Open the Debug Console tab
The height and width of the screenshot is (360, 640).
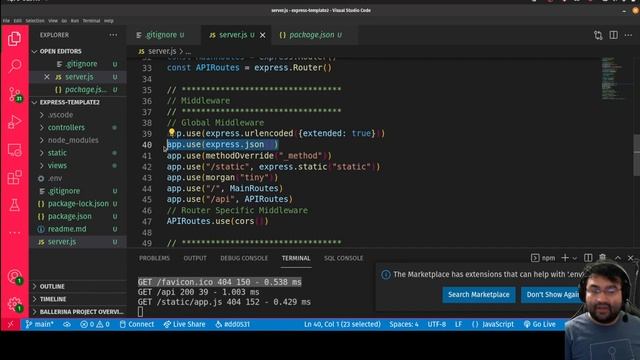coord(244,258)
